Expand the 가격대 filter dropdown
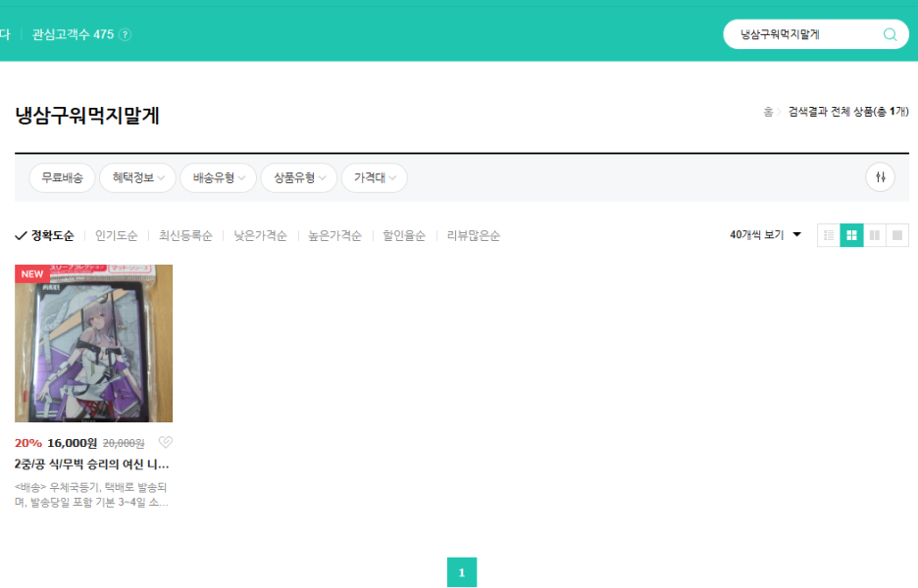This screenshot has height=588, width=918. pyautogui.click(x=374, y=177)
